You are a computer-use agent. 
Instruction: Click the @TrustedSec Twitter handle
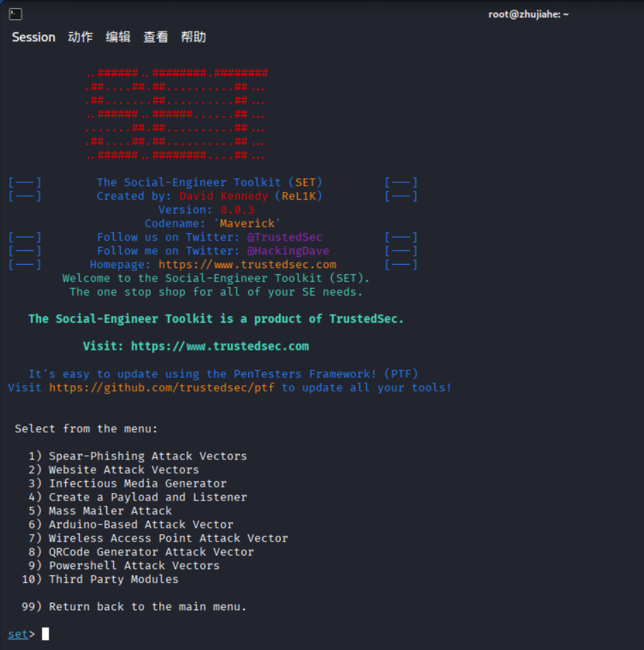(x=285, y=237)
